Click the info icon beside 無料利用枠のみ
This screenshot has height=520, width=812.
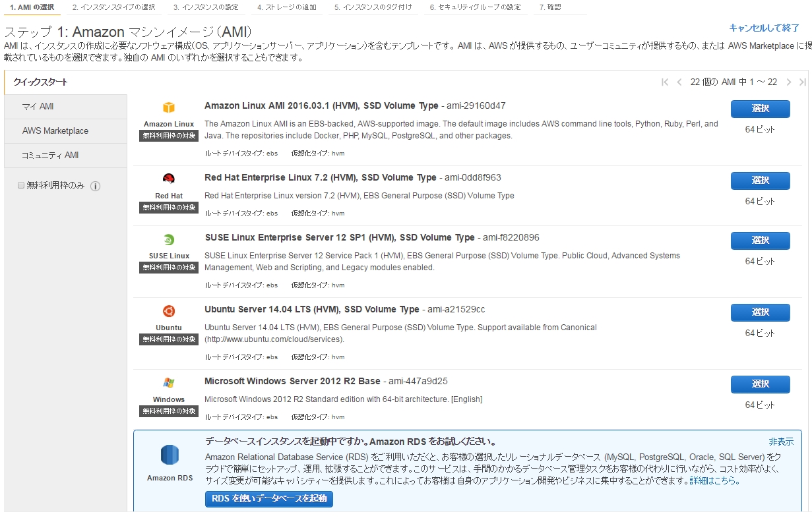point(95,187)
